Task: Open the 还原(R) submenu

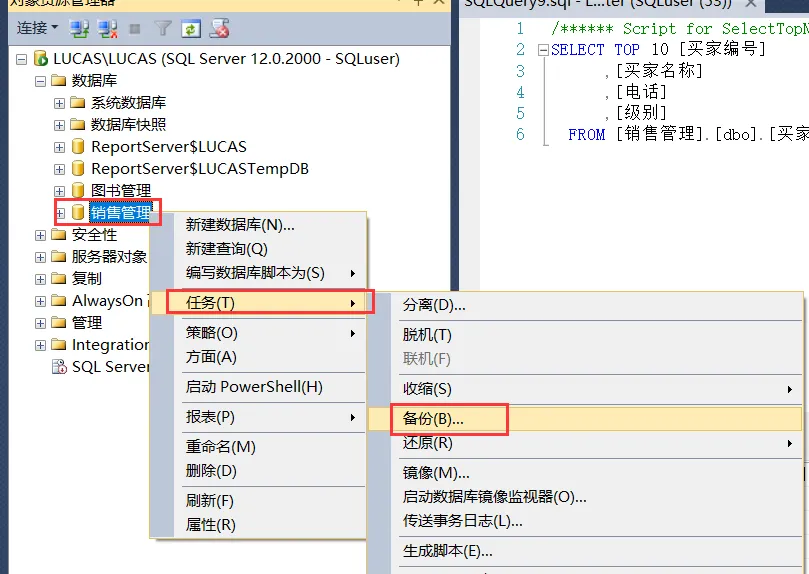Action: tap(585, 443)
